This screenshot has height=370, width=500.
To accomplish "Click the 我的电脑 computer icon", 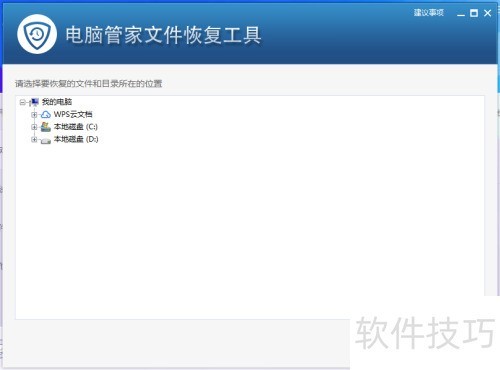I will pos(34,102).
